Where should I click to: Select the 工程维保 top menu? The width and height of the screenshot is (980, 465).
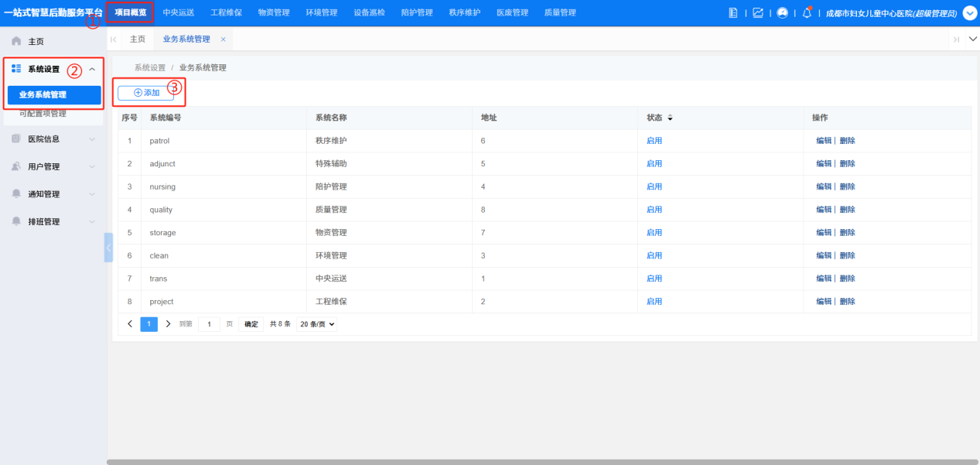pos(227,12)
